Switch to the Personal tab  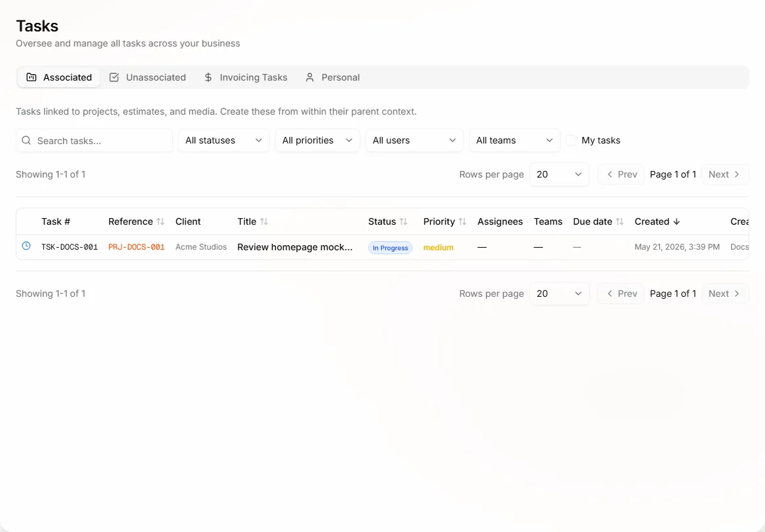point(333,77)
